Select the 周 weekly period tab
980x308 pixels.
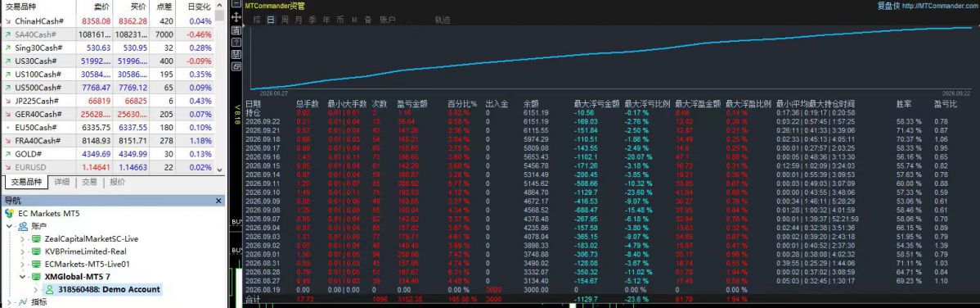[285, 20]
